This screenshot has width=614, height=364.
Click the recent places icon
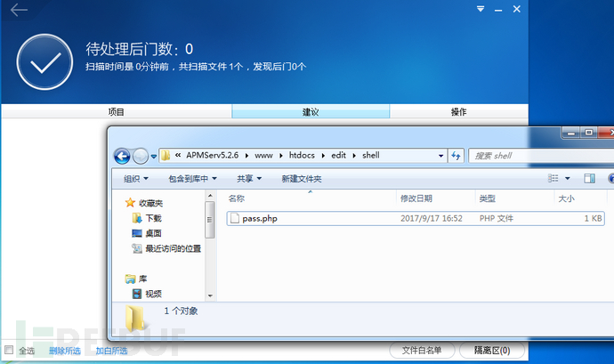pos(137,248)
